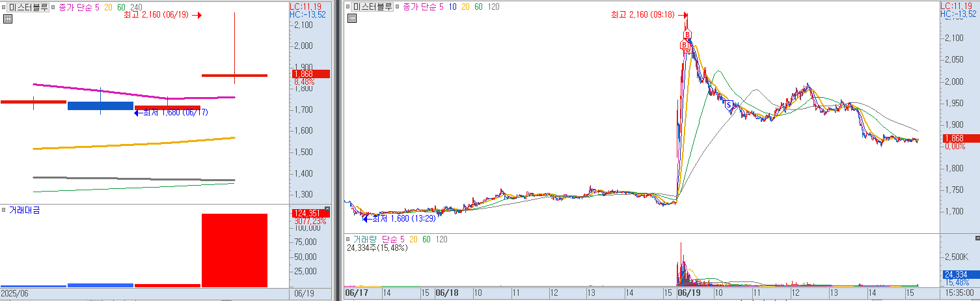Select the green 60 moving average label in left chart

point(121,8)
